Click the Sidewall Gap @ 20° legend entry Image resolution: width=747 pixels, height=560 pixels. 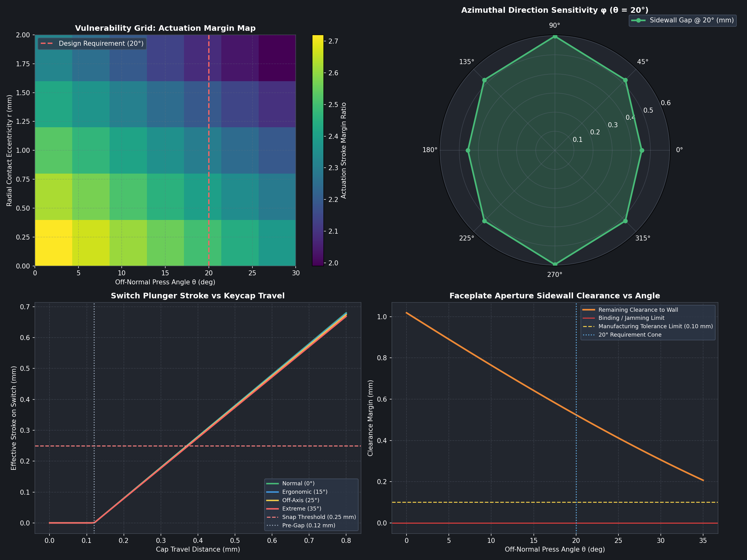pyautogui.click(x=683, y=20)
